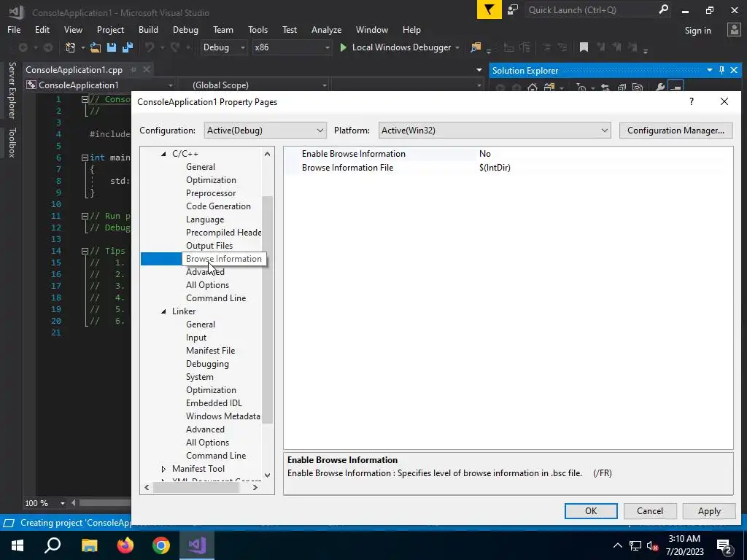
Task: Open the taskbar search magnifier
Action: [53, 545]
